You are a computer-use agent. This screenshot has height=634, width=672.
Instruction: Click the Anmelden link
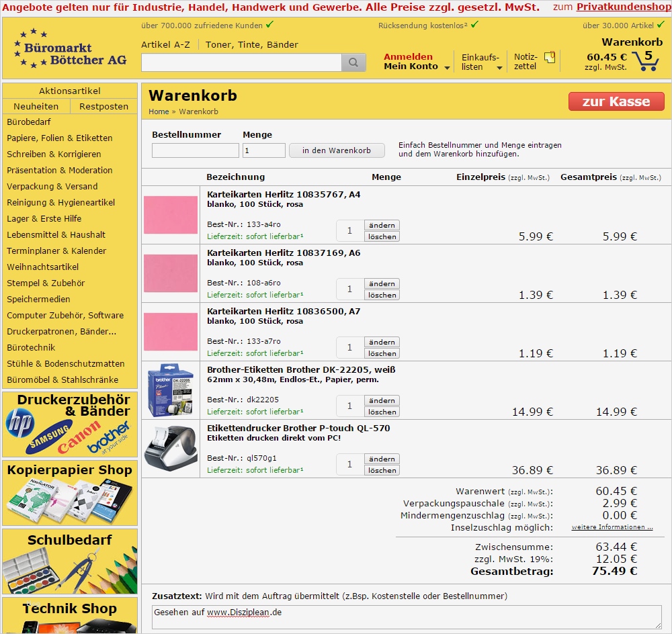tap(408, 56)
